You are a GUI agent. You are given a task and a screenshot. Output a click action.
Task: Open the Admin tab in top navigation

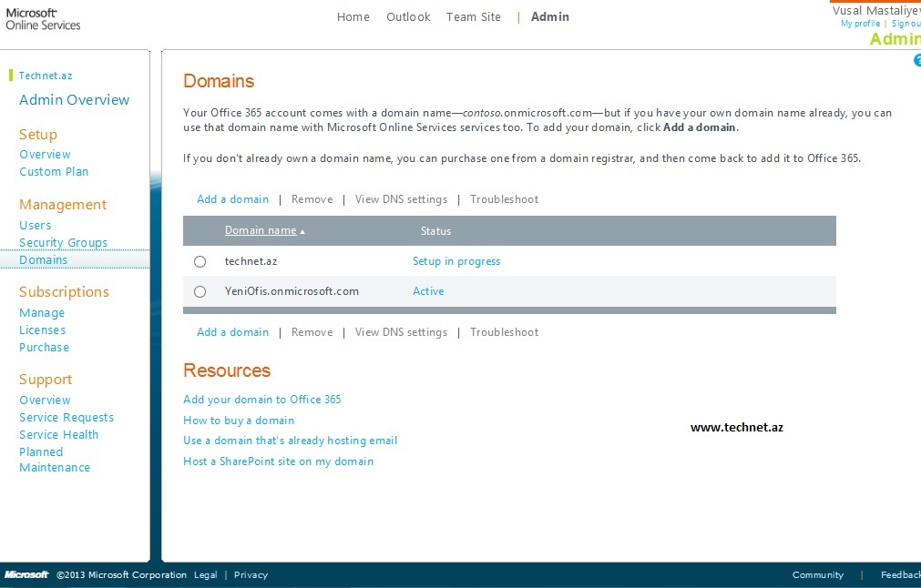pos(549,17)
